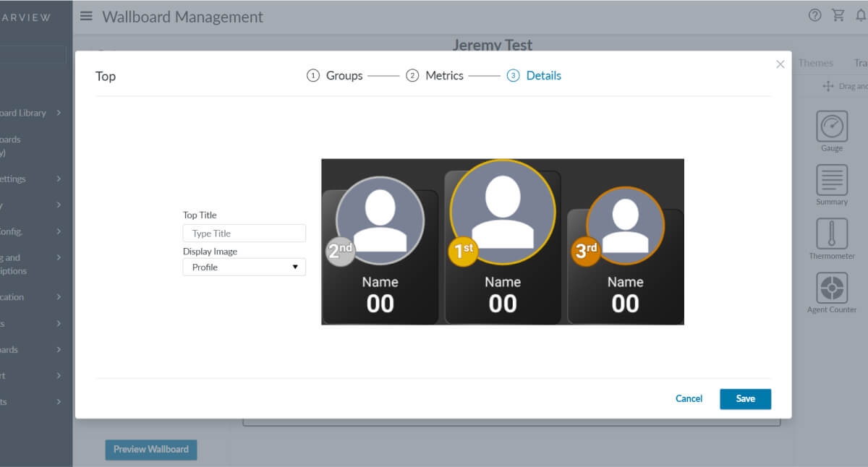Select the Details wizard step
The width and height of the screenshot is (868, 467).
[x=535, y=76]
